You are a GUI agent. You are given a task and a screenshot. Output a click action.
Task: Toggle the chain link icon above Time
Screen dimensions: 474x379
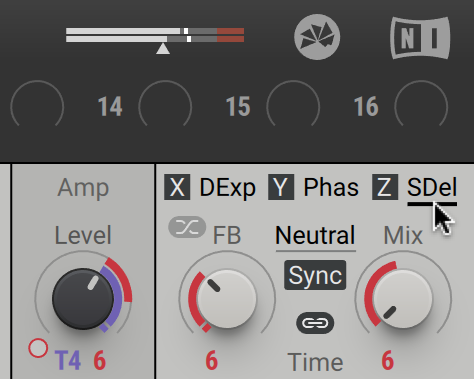pos(315,323)
